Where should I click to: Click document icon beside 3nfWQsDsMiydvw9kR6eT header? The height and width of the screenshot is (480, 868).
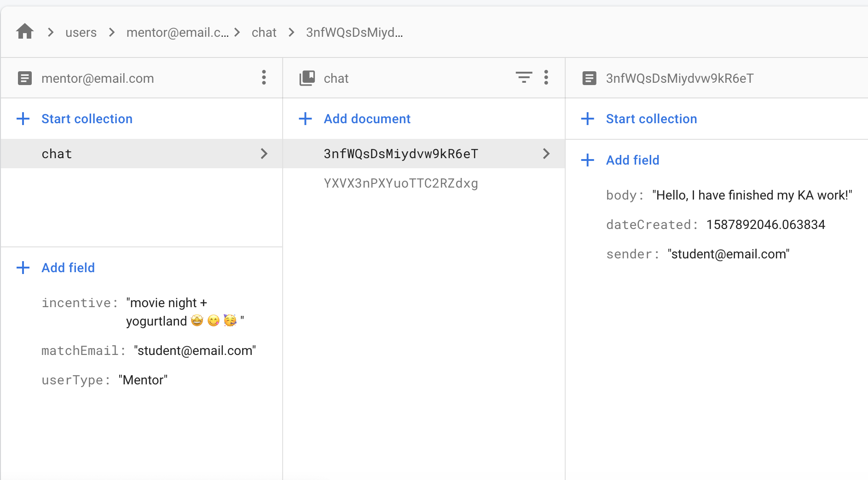(589, 78)
